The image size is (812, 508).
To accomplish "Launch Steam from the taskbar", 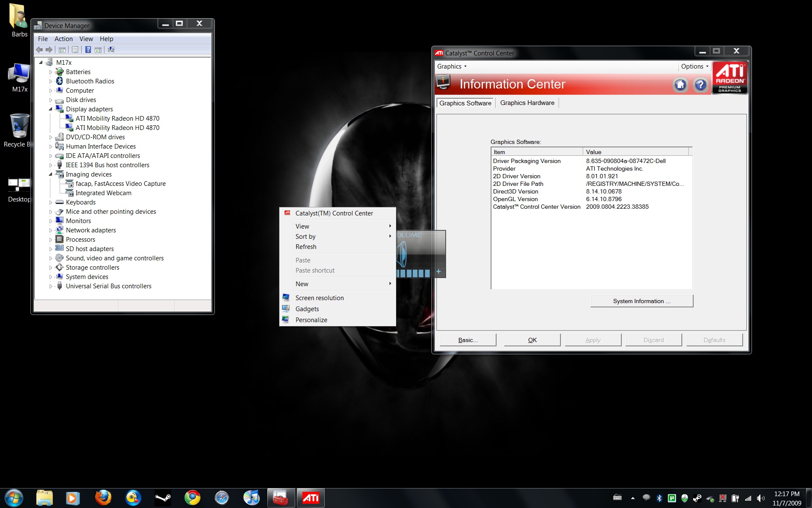I will (x=163, y=498).
